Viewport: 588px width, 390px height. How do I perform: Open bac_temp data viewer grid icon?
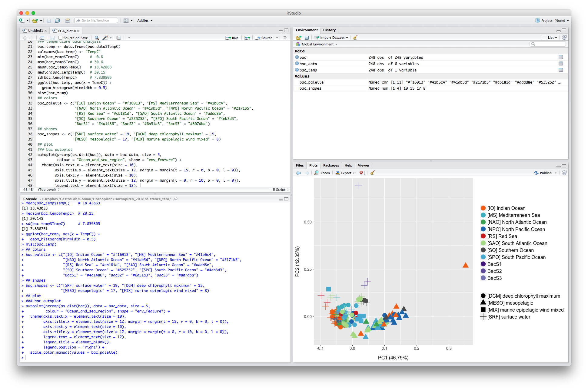pos(561,70)
